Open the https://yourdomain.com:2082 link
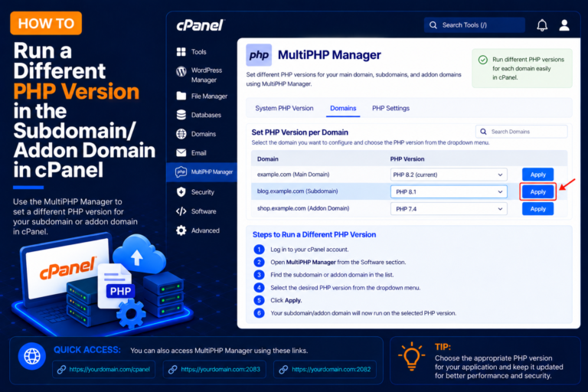This screenshot has height=392, width=588. [331, 370]
